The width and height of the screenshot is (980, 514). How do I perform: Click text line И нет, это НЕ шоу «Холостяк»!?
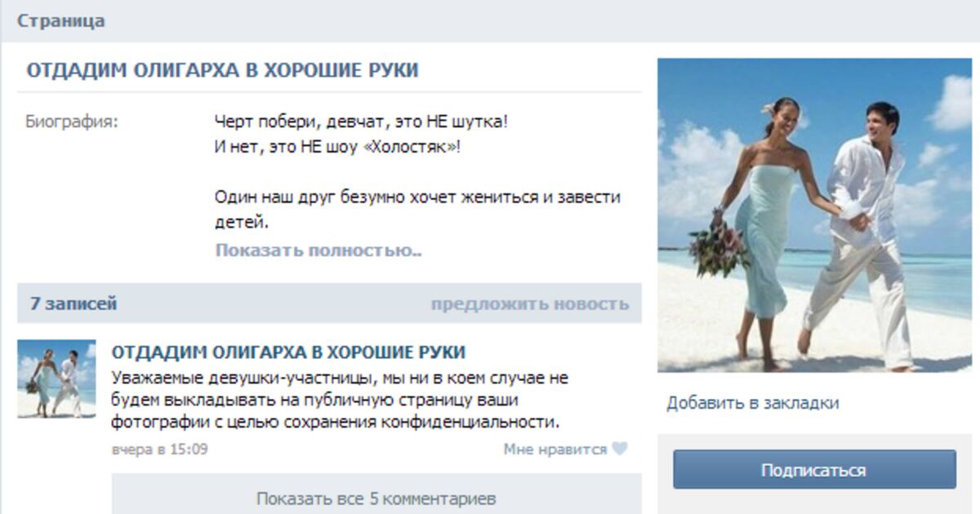pyautogui.click(x=338, y=148)
